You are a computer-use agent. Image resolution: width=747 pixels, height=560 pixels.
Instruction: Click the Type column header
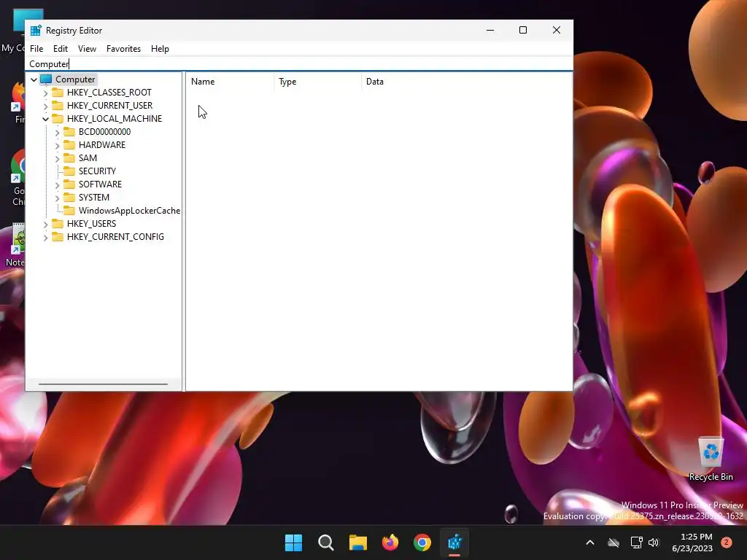point(318,82)
